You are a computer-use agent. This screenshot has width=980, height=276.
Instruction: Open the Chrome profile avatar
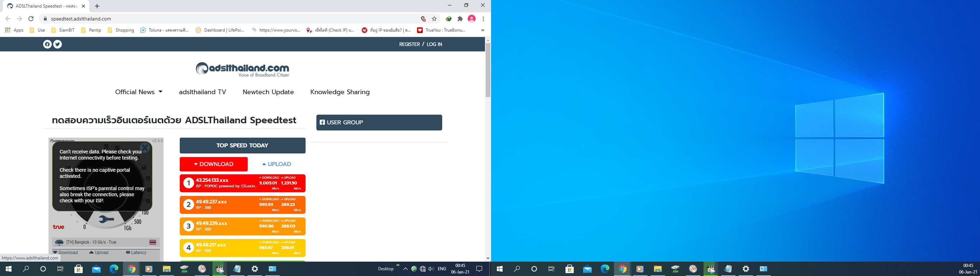(x=472, y=19)
